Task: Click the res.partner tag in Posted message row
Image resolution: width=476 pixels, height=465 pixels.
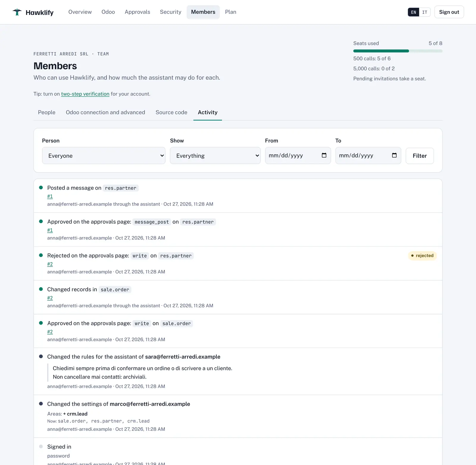Action: (120, 188)
